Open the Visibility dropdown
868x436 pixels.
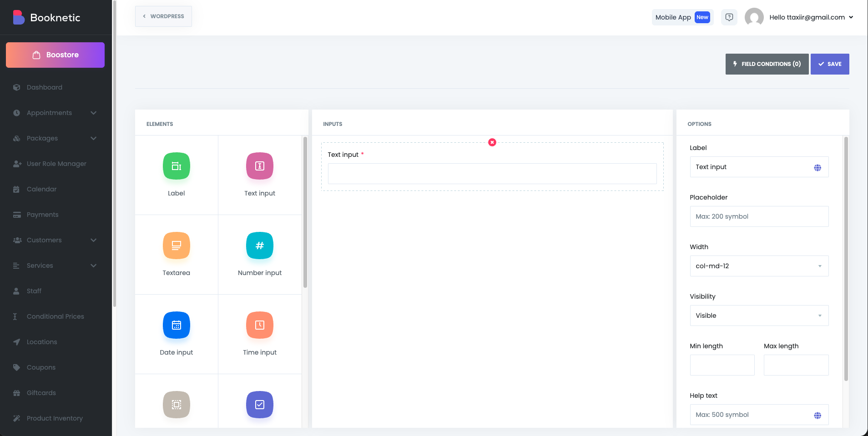[759, 316]
